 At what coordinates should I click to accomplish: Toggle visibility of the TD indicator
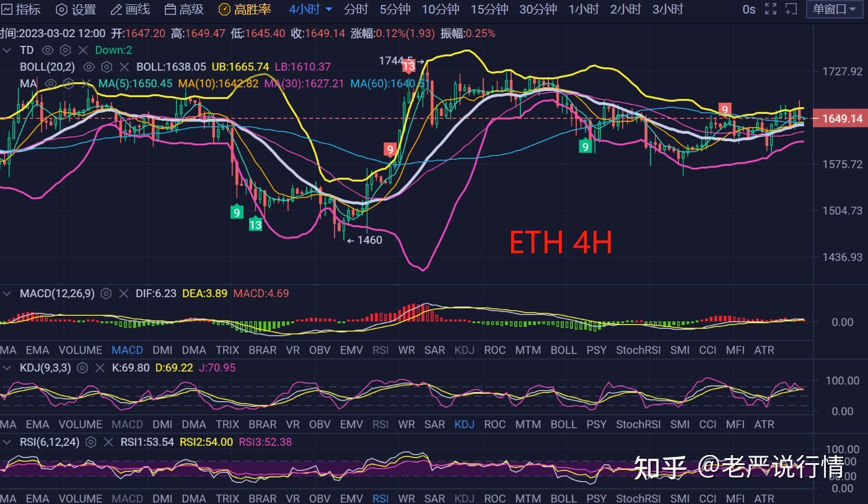48,50
